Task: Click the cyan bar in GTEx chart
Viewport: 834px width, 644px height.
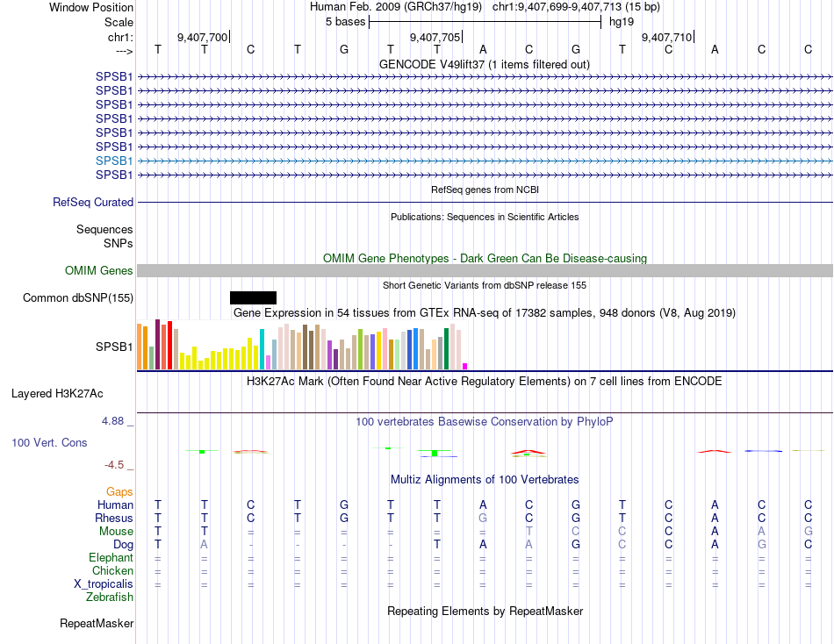Action: click(x=262, y=349)
